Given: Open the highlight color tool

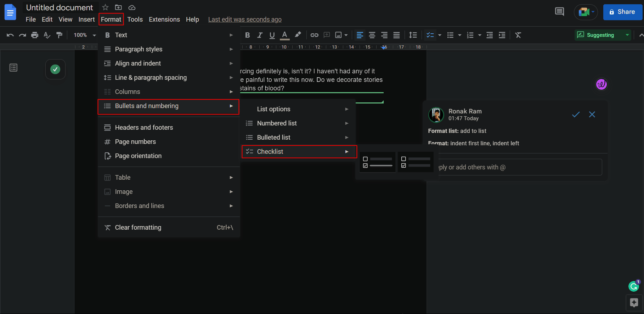Looking at the screenshot, I should click(298, 35).
